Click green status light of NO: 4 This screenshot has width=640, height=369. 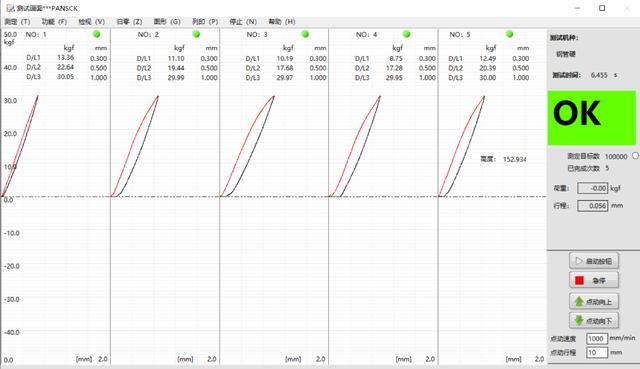point(406,34)
